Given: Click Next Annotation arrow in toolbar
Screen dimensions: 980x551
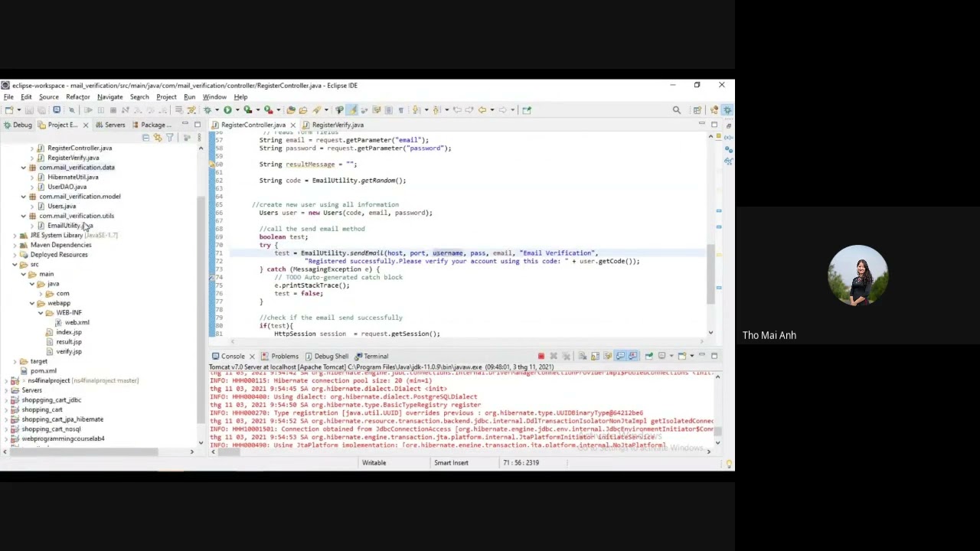Looking at the screenshot, I should (x=414, y=109).
